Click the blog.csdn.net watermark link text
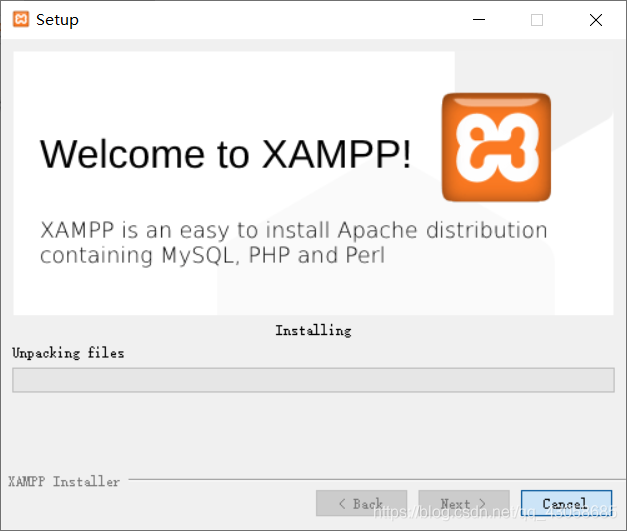Viewport: 627px width, 531px height. pyautogui.click(x=493, y=512)
